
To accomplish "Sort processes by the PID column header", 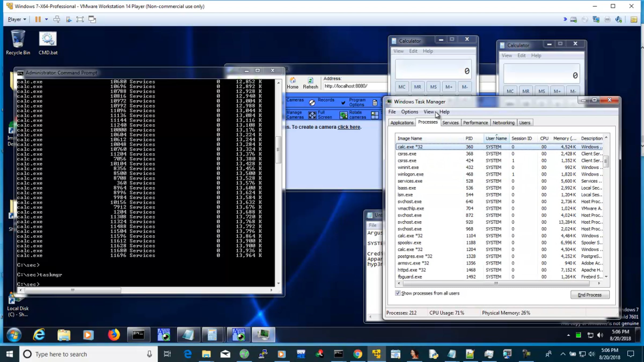I will coord(473,138).
